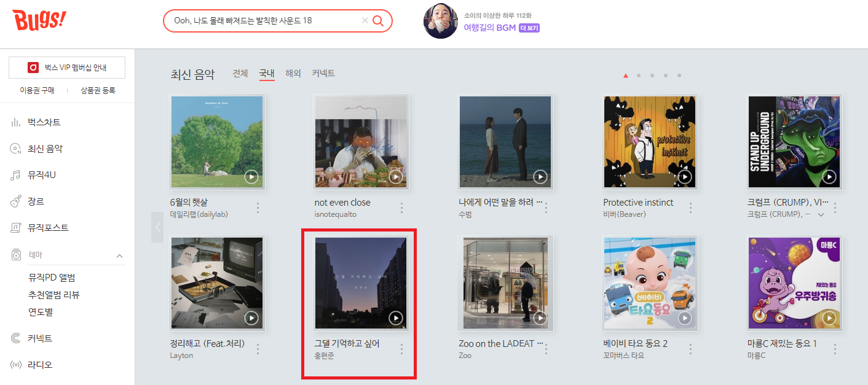This screenshot has width=868, height=385.
Task: Open more options for 마룡C 재밌는 동요 1
Action: point(835,349)
